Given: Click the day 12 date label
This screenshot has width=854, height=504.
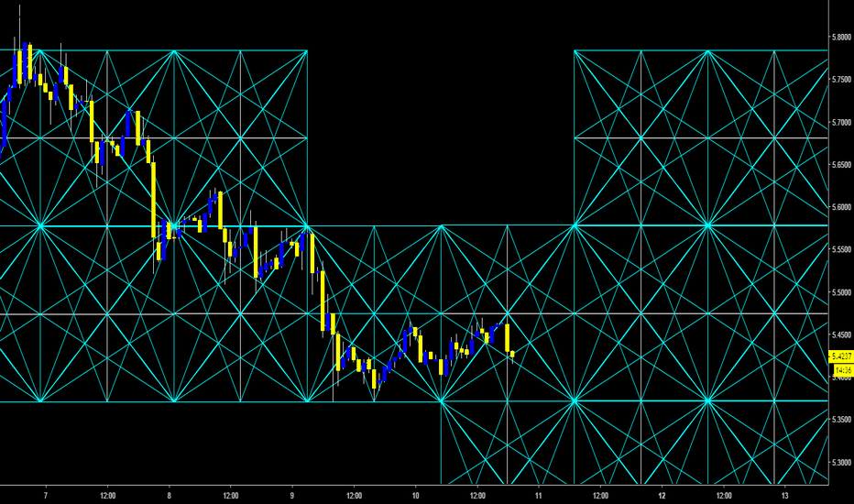Looking at the screenshot, I should pos(662,495).
